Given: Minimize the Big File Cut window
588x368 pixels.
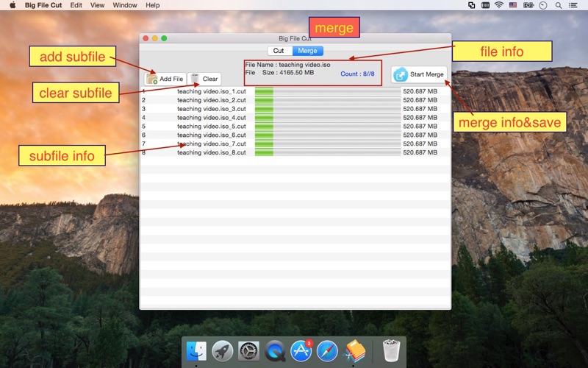Looking at the screenshot, I should point(155,38).
